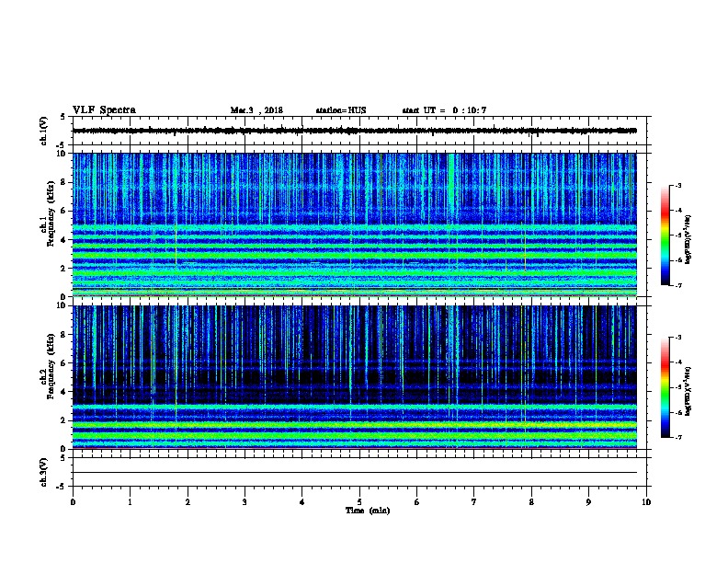Click the flat ch.3 trace line

[x=355, y=473]
